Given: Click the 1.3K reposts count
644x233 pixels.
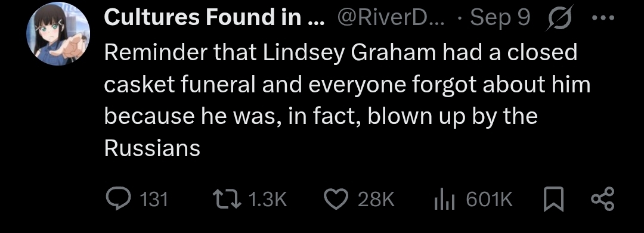Looking at the screenshot, I should pyautogui.click(x=267, y=200).
